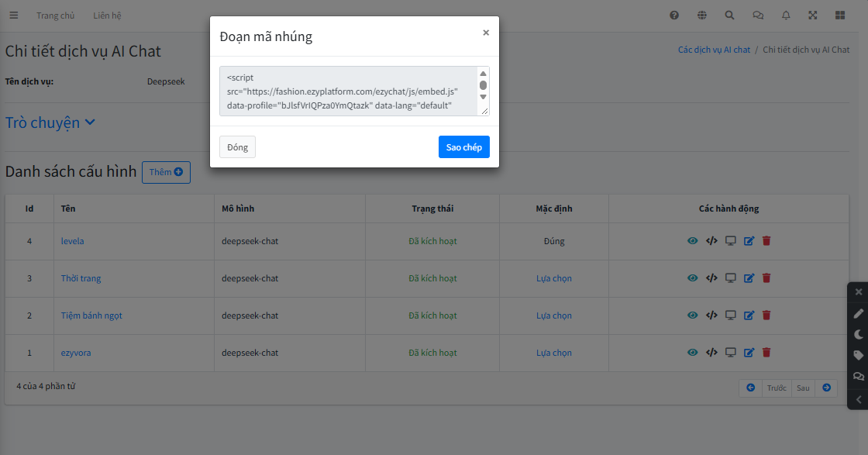This screenshot has height=455, width=868.
Task: Open monitor preview for levela row
Action: 731,241
